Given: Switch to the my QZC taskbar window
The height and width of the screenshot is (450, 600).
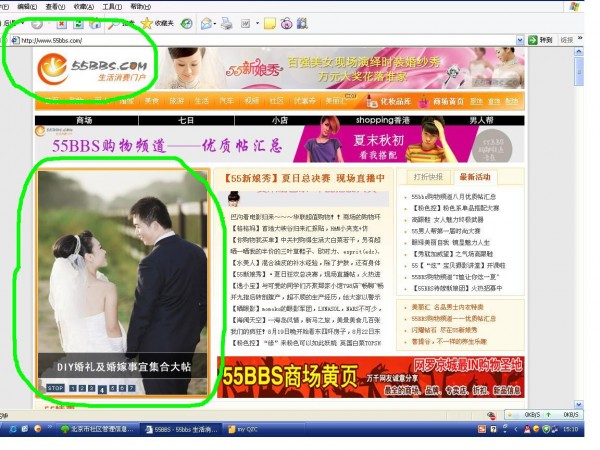Looking at the screenshot, I should (x=264, y=429).
